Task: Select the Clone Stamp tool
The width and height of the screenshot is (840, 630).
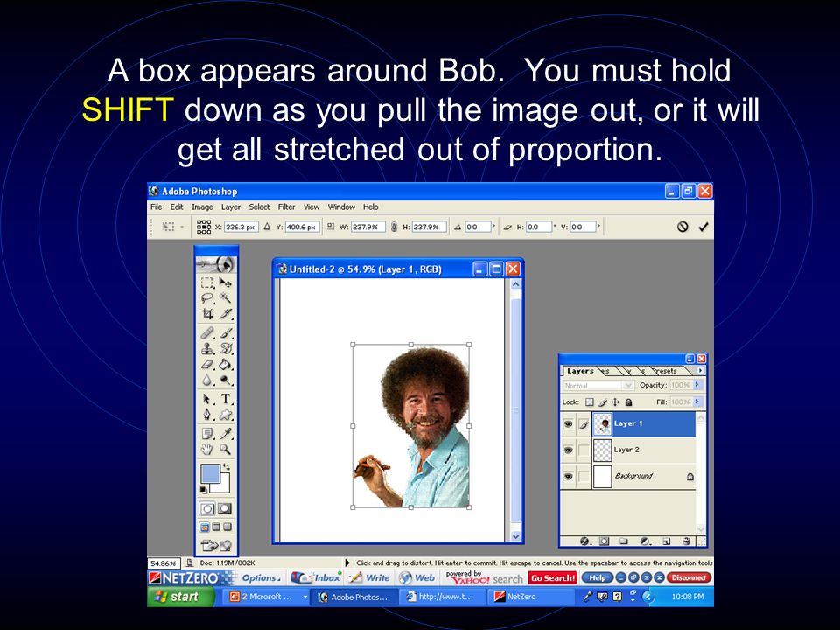Action: (x=208, y=349)
